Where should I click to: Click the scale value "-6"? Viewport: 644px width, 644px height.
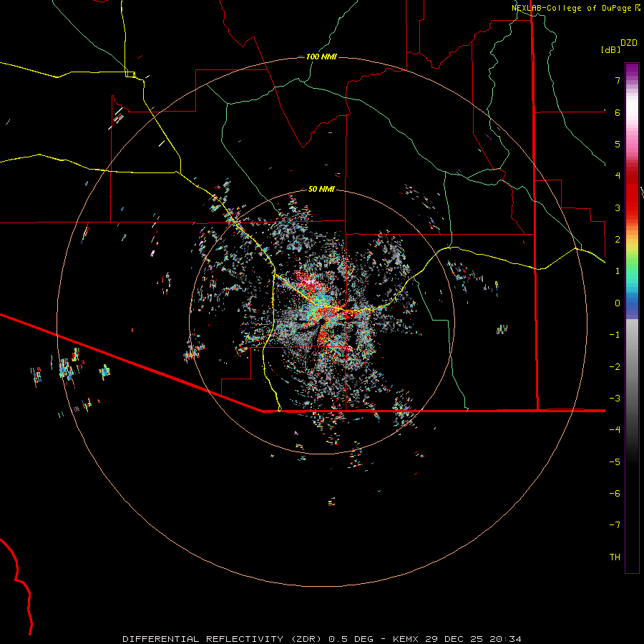click(x=615, y=494)
